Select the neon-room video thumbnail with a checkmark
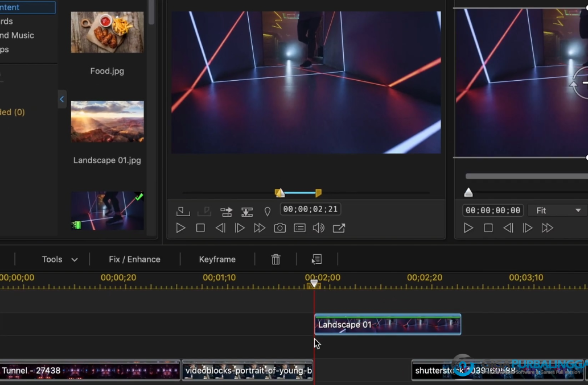Screen dimensions: 588x385 click(x=107, y=210)
